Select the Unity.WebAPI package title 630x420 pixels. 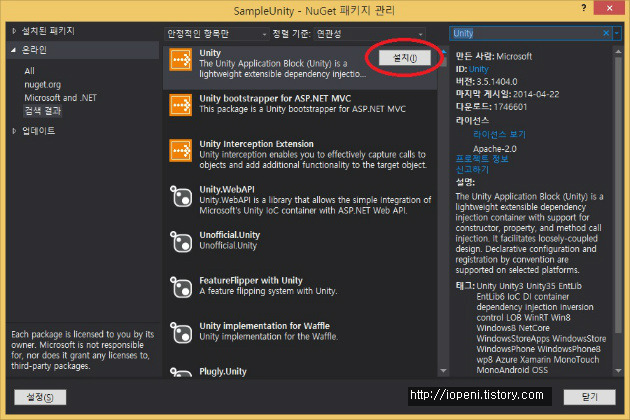[227, 189]
